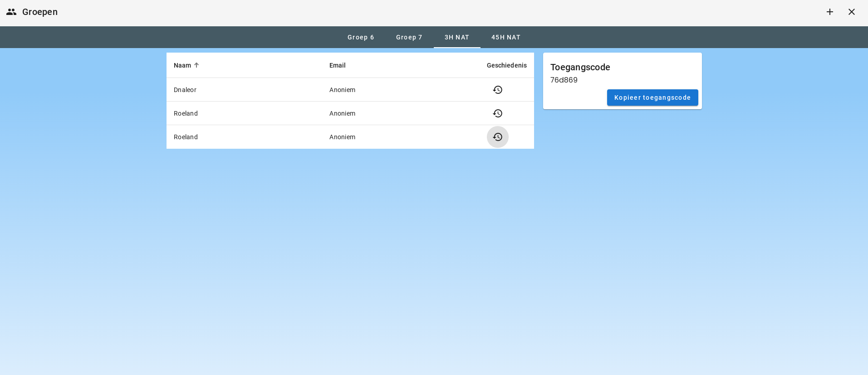
Task: Switch to the Groep 6 tab
Action: (361, 37)
